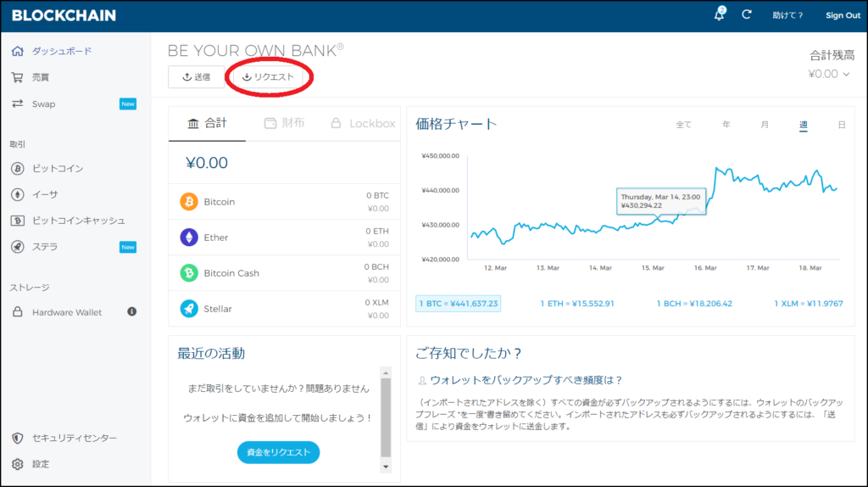Image resolution: width=868 pixels, height=487 pixels.
Task: Select the 日 chart range
Action: coord(842,125)
